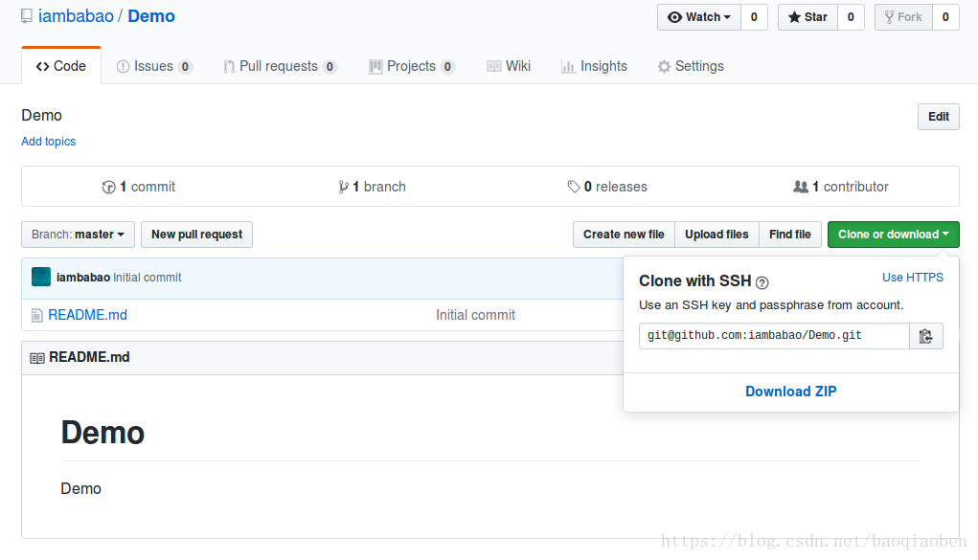
Task: Open SSH help via the question mark icon
Action: (762, 282)
